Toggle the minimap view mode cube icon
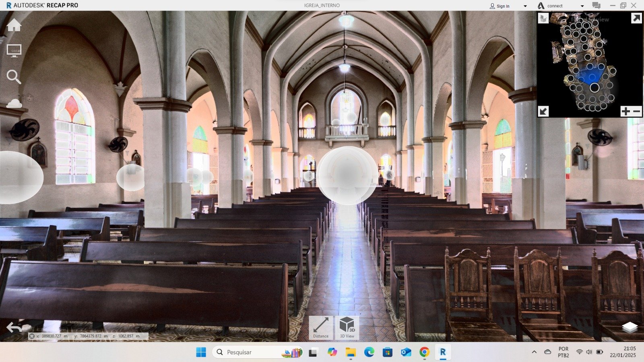644x362 pixels. click(543, 19)
